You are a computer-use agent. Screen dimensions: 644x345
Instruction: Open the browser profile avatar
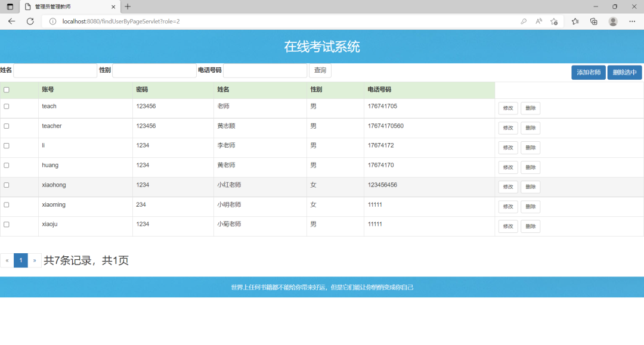click(613, 21)
